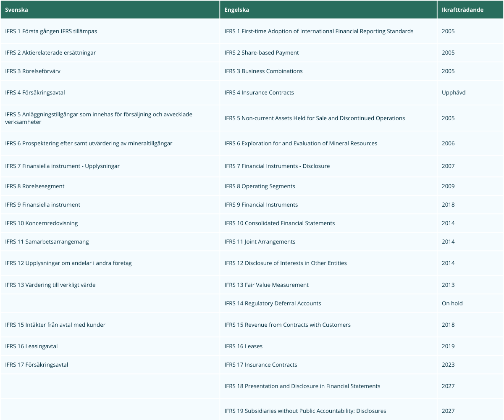Select IFRS 15 Intäkter från avtal med kunder
The width and height of the screenshot is (504, 420).
(55, 325)
